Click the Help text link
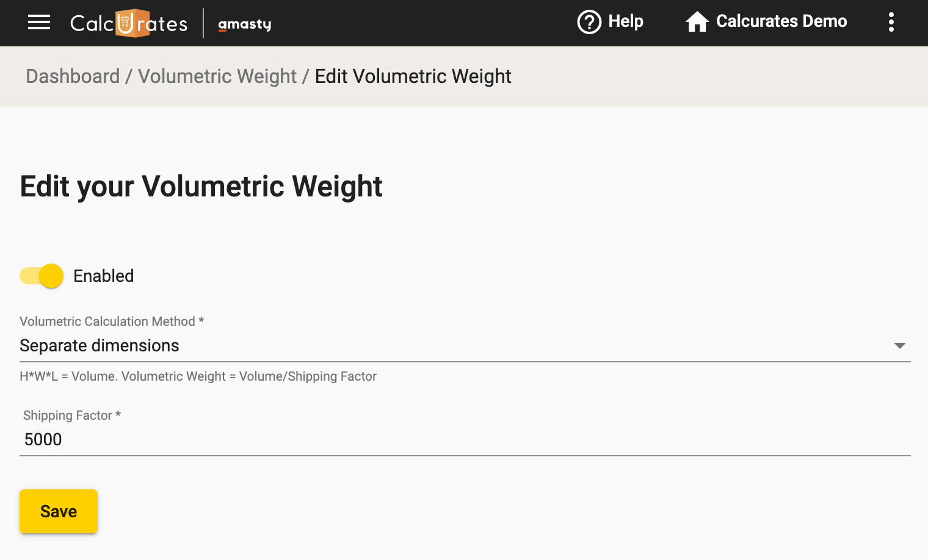Image resolution: width=928 pixels, height=560 pixels. coord(626,21)
